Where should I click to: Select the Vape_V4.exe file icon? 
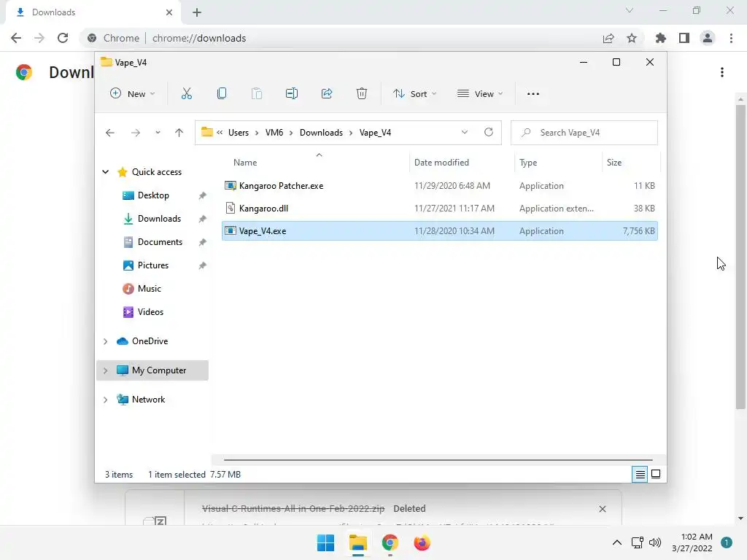point(231,231)
